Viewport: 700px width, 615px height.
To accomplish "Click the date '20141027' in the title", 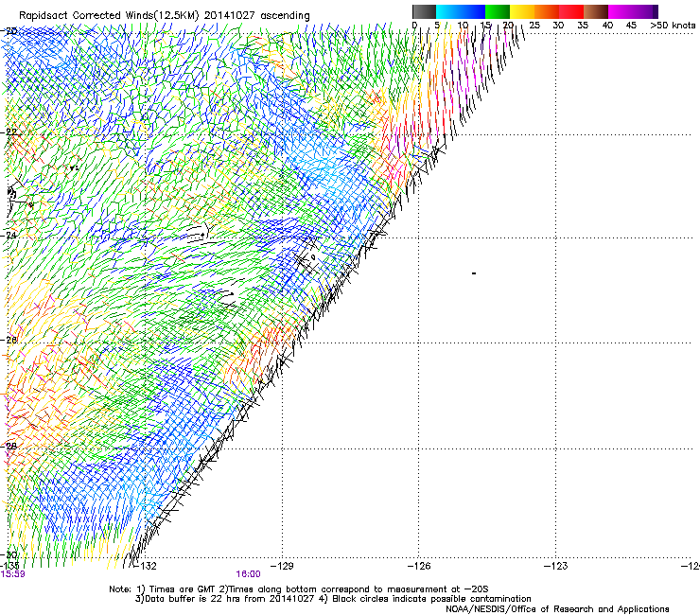I will [x=230, y=16].
